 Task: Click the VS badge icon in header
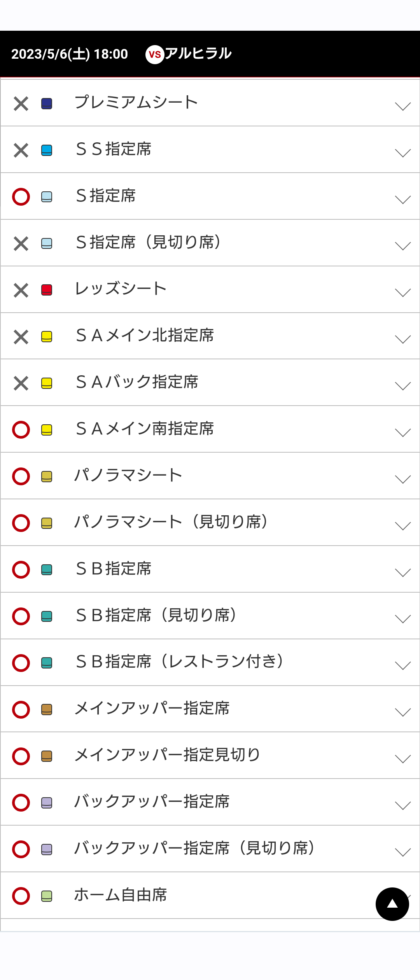tap(155, 54)
